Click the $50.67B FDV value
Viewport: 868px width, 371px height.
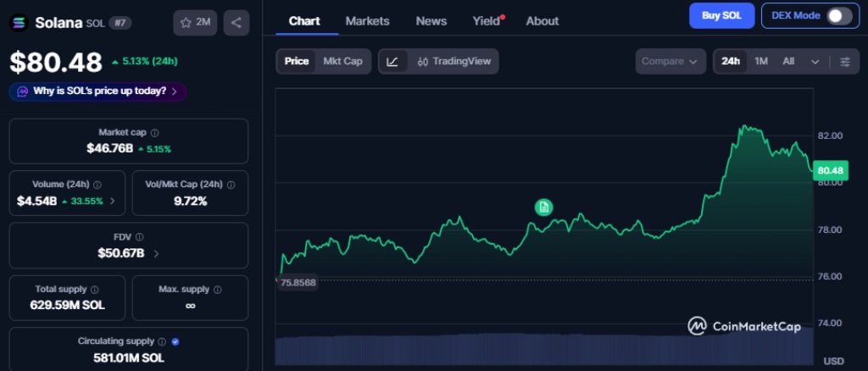pos(121,253)
